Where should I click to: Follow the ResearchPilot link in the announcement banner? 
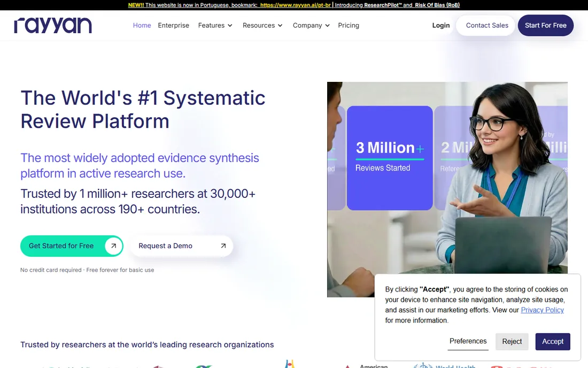click(x=383, y=5)
